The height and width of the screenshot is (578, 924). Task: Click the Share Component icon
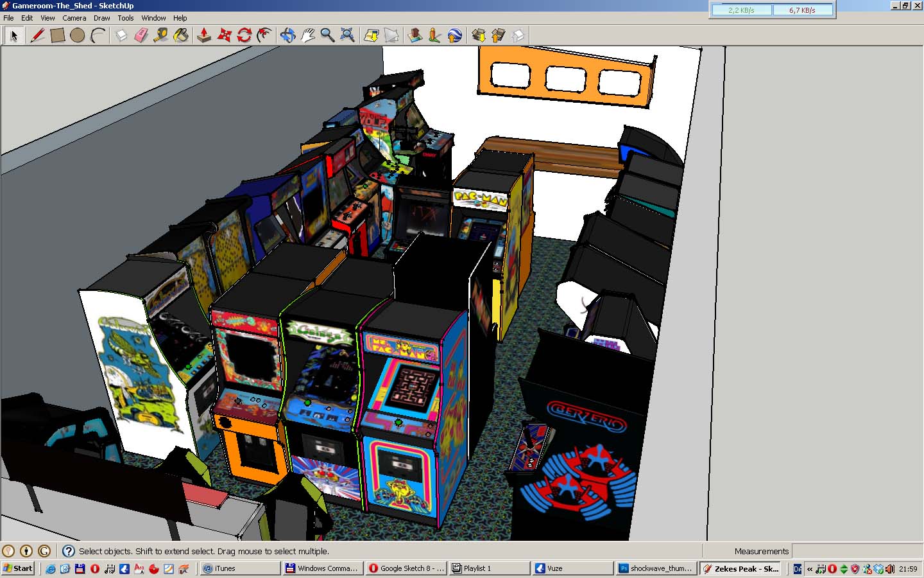(518, 35)
